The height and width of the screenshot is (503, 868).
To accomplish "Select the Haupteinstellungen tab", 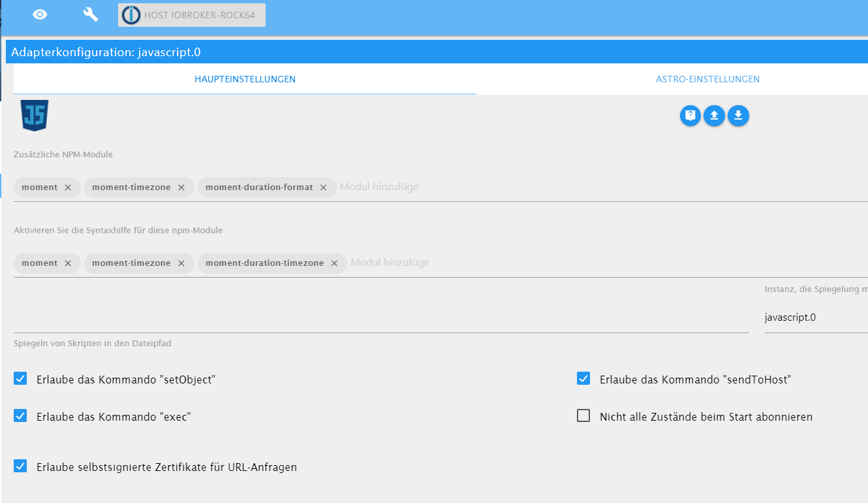I will point(245,79).
